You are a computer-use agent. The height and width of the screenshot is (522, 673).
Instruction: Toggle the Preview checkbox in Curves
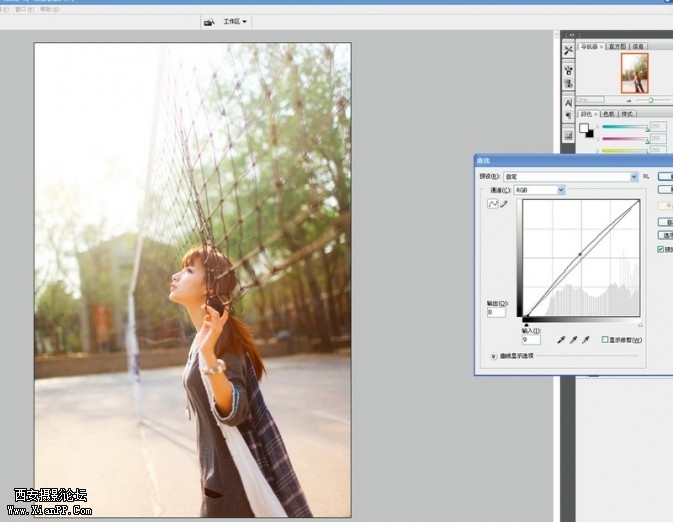coord(661,250)
